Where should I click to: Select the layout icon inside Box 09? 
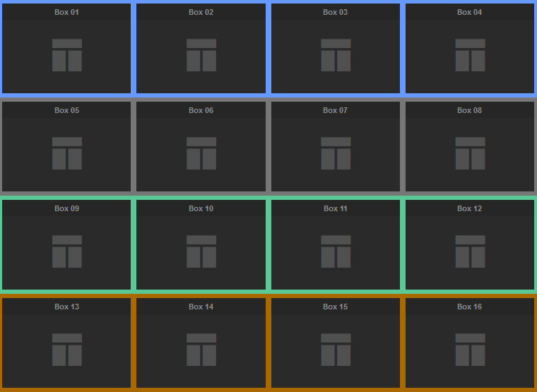point(67,251)
